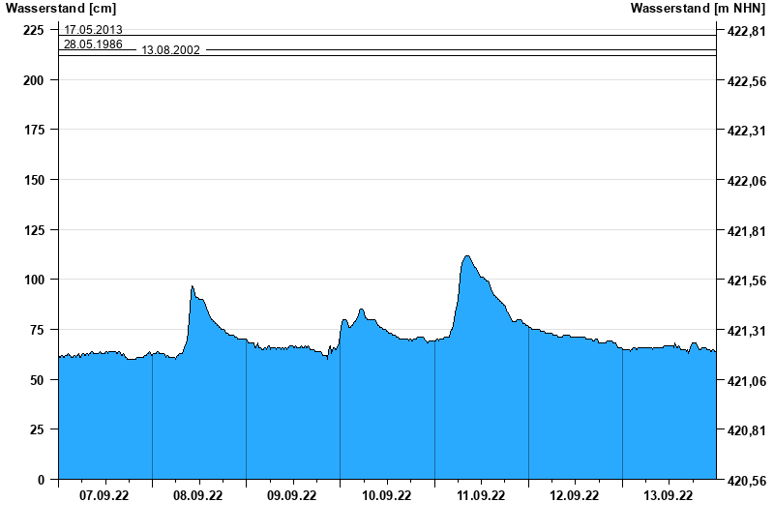Screen dimensions: 774x532
Task: Click the 17.05.2013 high-water reference label
Action: (93, 30)
